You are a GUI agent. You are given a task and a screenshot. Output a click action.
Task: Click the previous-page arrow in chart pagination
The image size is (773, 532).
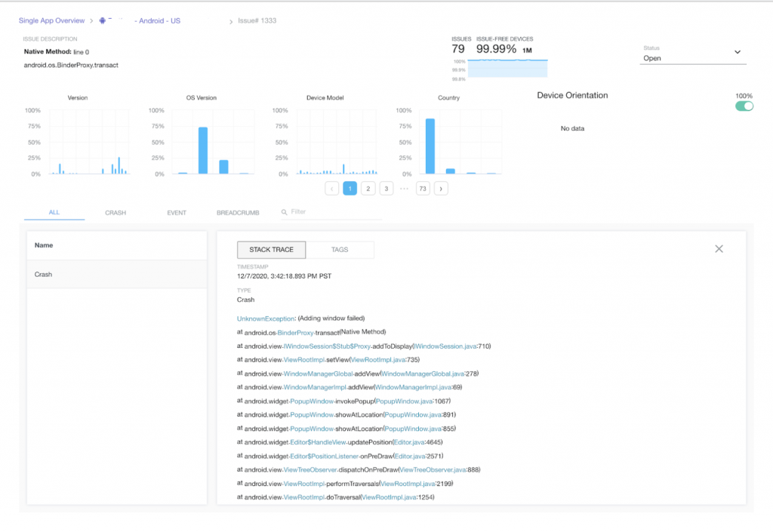point(331,188)
